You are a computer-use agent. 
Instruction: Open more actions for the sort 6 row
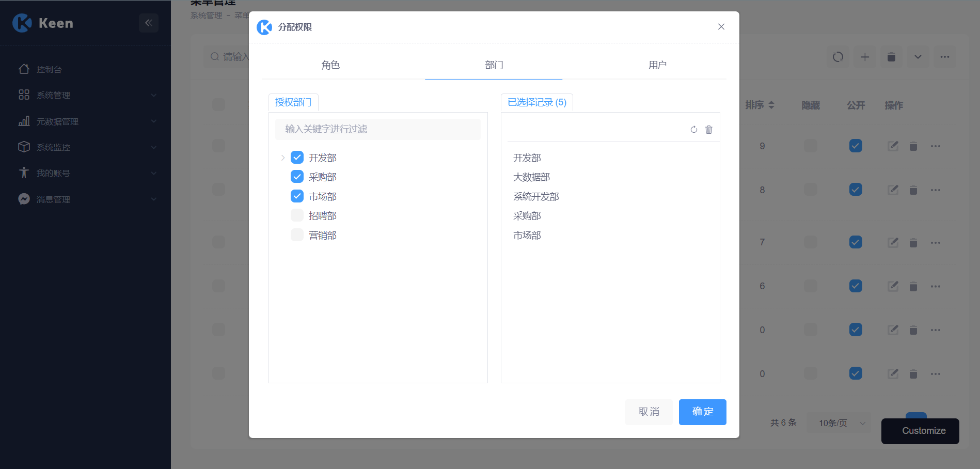[x=936, y=286]
